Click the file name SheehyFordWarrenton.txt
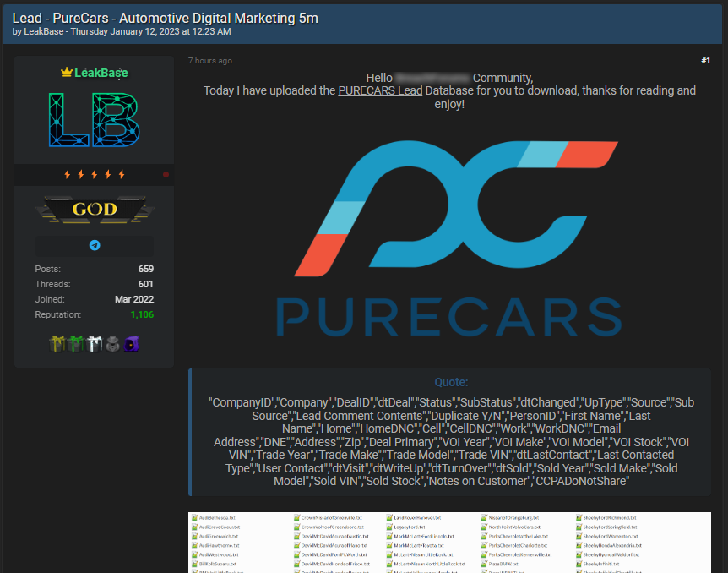Screen dimensions: 728x573 click(x=611, y=536)
